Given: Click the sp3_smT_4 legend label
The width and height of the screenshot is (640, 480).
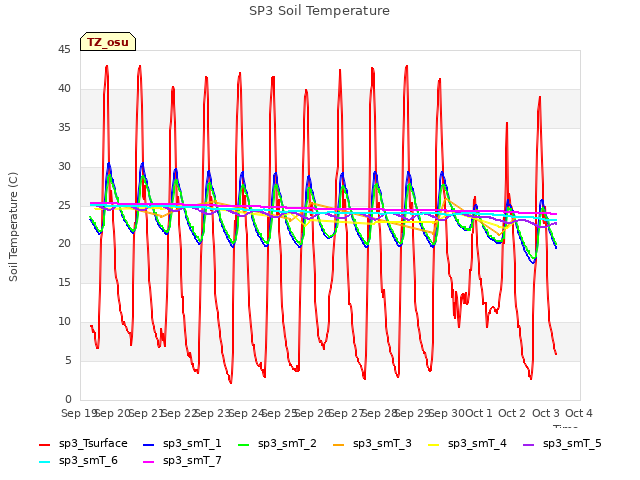Looking at the screenshot, I should point(477,443).
